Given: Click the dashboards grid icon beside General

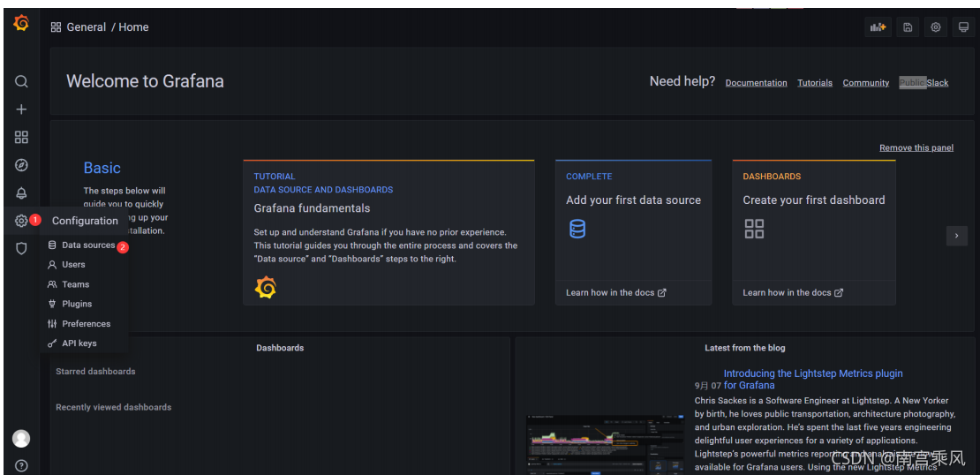Looking at the screenshot, I should 56,26.
